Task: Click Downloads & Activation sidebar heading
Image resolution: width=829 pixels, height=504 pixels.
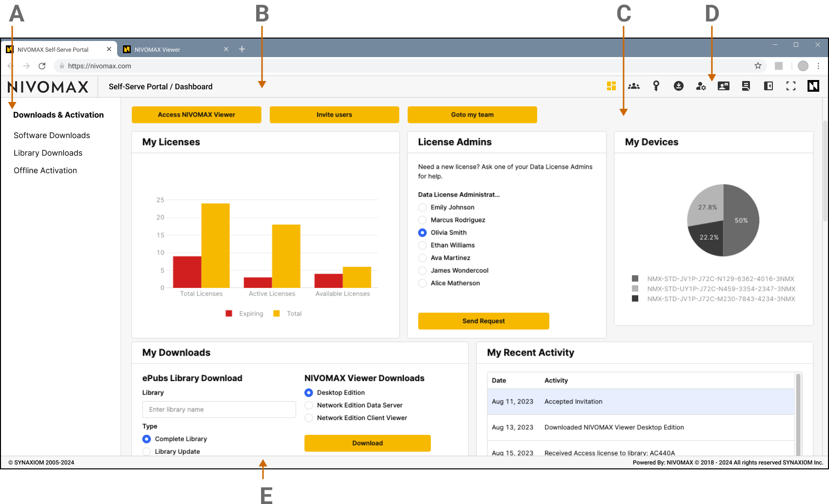Action: 59,115
